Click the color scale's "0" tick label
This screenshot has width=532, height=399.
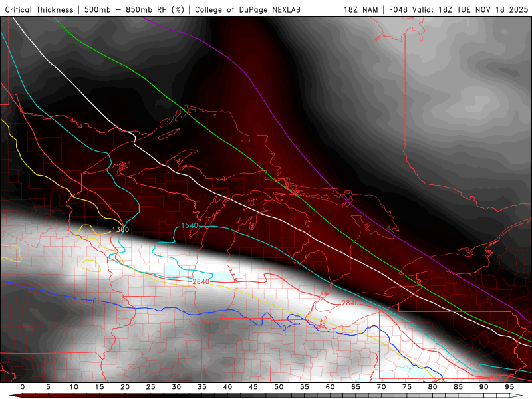tap(23, 387)
